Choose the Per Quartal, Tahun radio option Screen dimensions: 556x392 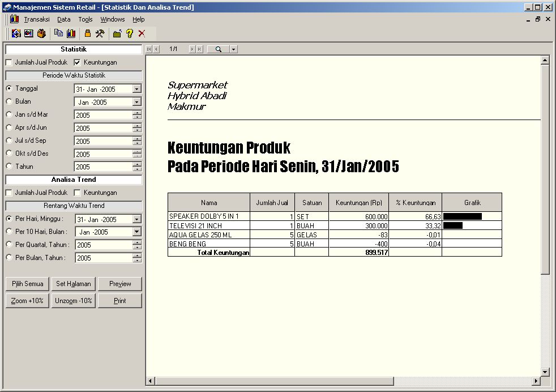point(9,245)
